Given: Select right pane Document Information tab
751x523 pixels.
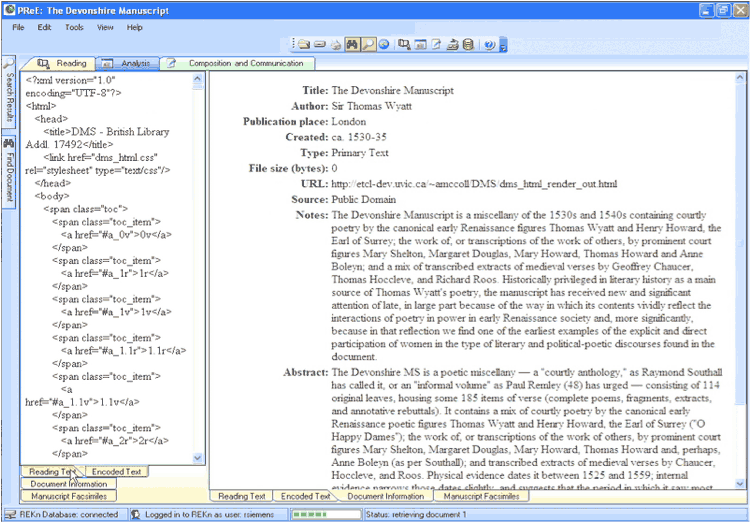Looking at the screenshot, I should tap(385, 497).
